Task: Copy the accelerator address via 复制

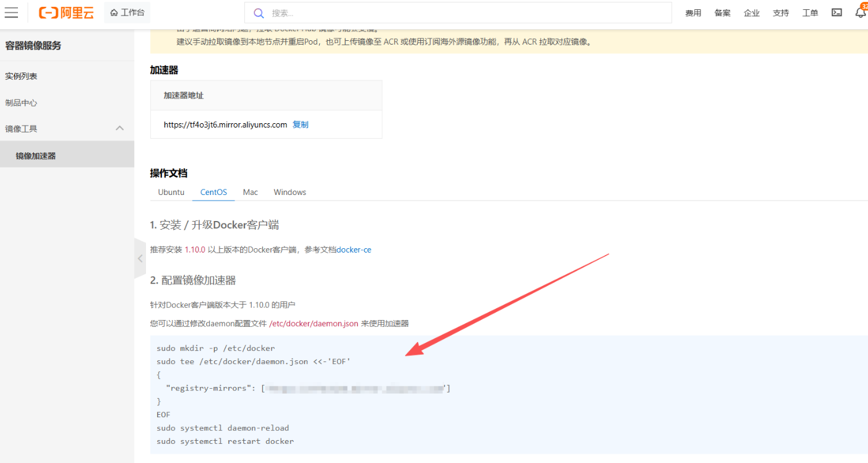Action: (x=301, y=124)
